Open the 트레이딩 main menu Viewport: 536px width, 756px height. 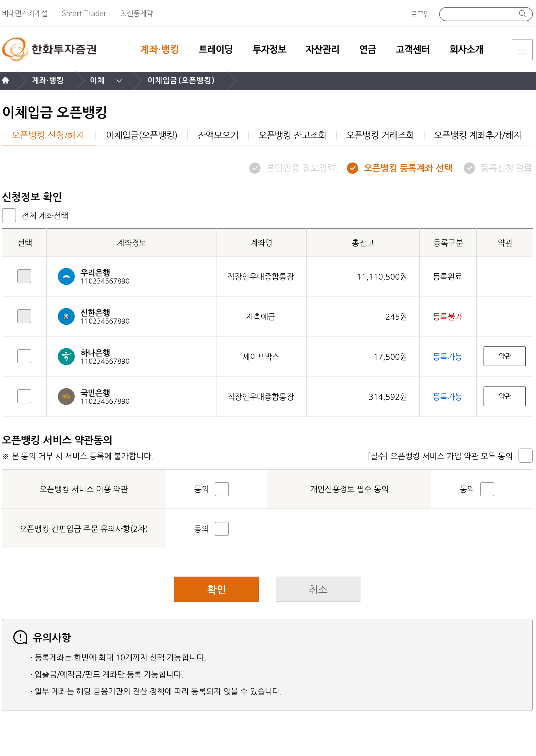216,49
